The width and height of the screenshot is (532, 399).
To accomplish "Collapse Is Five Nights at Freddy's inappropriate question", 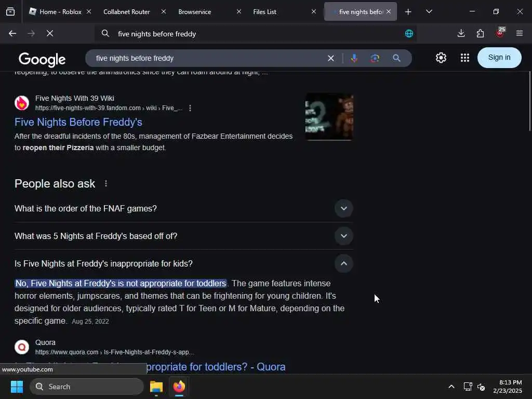I will 344,263.
